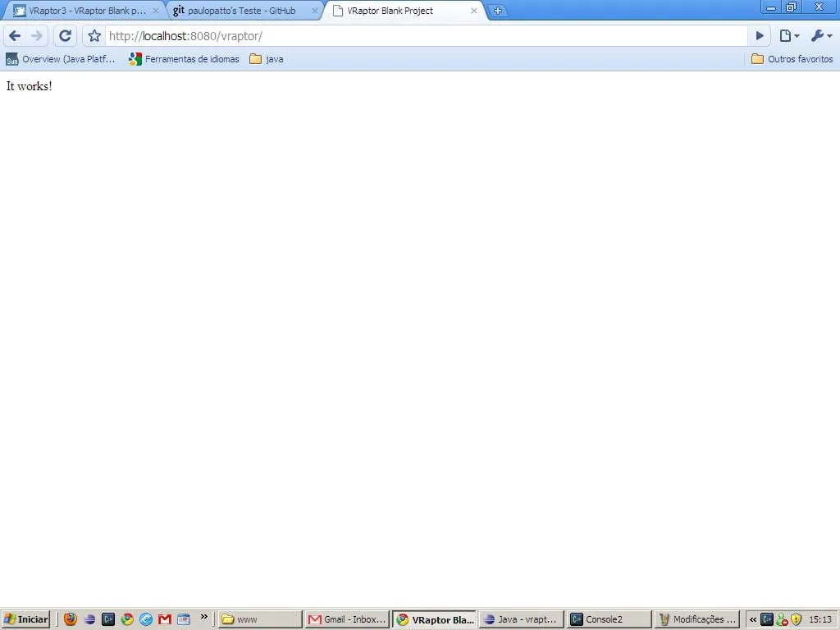The width and height of the screenshot is (840, 630).
Task: Click the blue round quick launch icon
Action: 146,619
